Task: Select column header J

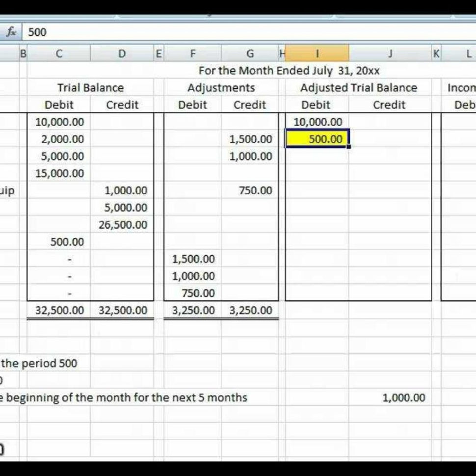Action: click(x=390, y=53)
